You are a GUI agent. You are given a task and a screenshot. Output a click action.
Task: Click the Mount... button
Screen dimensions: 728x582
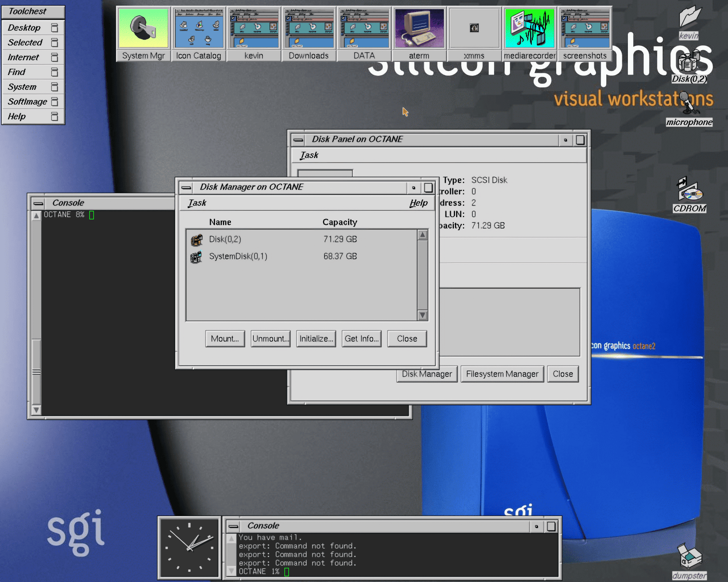[x=225, y=339]
